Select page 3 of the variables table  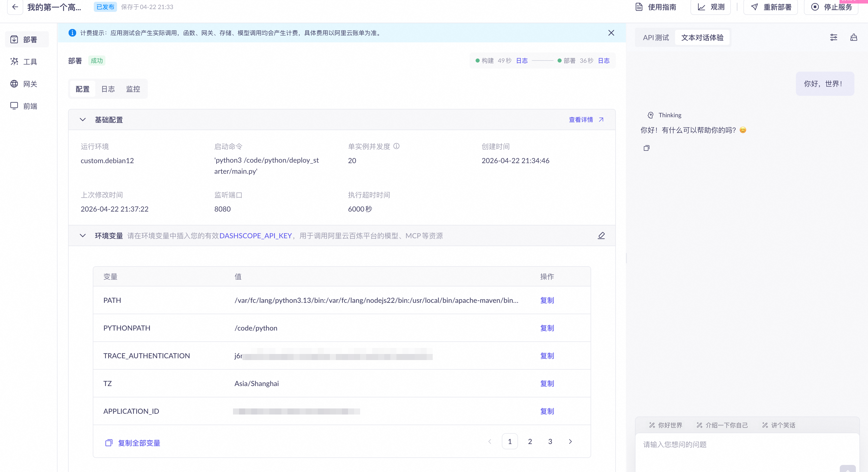(x=550, y=441)
